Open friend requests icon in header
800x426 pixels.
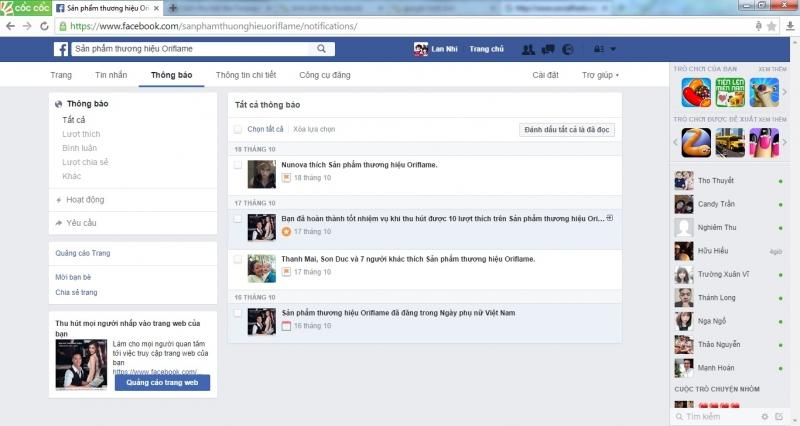(528, 49)
